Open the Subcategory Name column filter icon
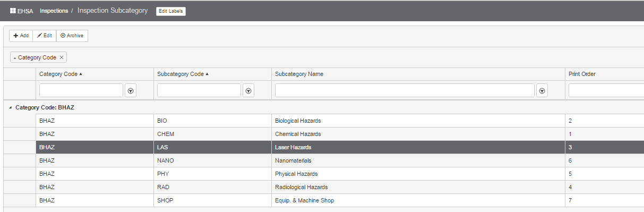 click(x=542, y=90)
